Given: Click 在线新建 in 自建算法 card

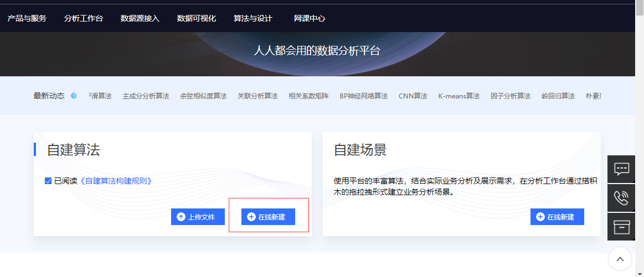Looking at the screenshot, I should click(268, 217).
